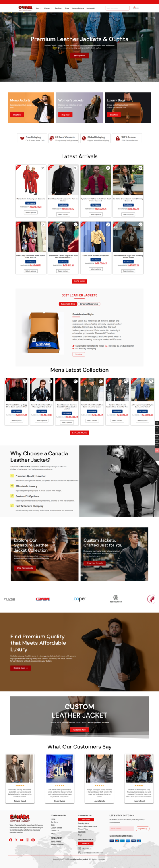Screen dimensions: 159x868
Task: Click Shop Now on Luxury Bags banner
Action: point(114,114)
